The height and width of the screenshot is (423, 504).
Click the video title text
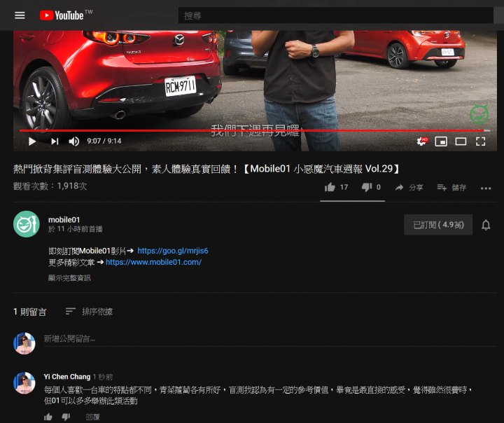(206, 169)
